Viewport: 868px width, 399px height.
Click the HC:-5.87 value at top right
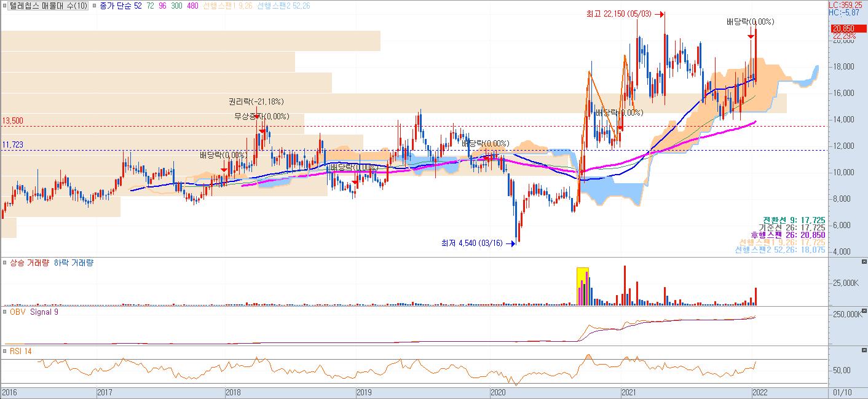pyautogui.click(x=843, y=12)
